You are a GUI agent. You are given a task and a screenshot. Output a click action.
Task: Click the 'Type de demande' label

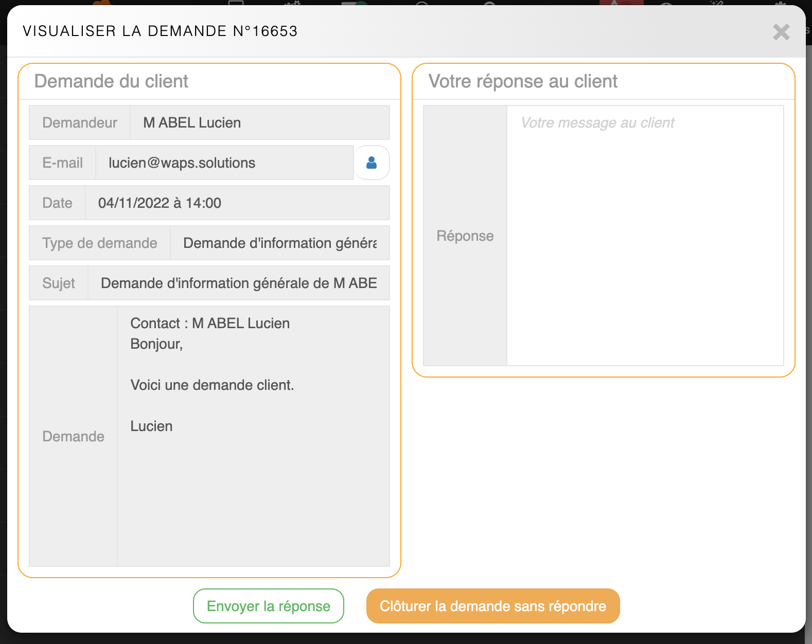[x=100, y=243]
